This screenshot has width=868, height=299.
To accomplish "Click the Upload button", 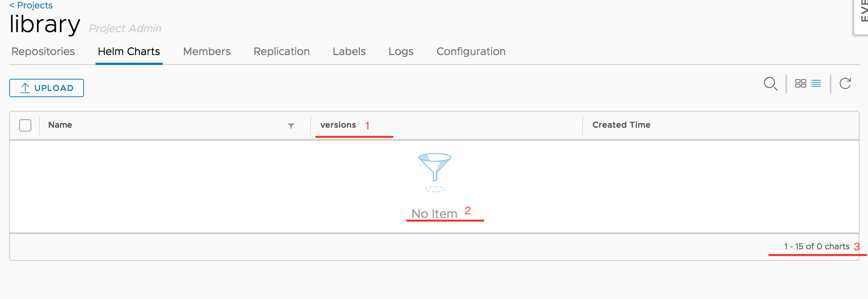I will point(46,88).
